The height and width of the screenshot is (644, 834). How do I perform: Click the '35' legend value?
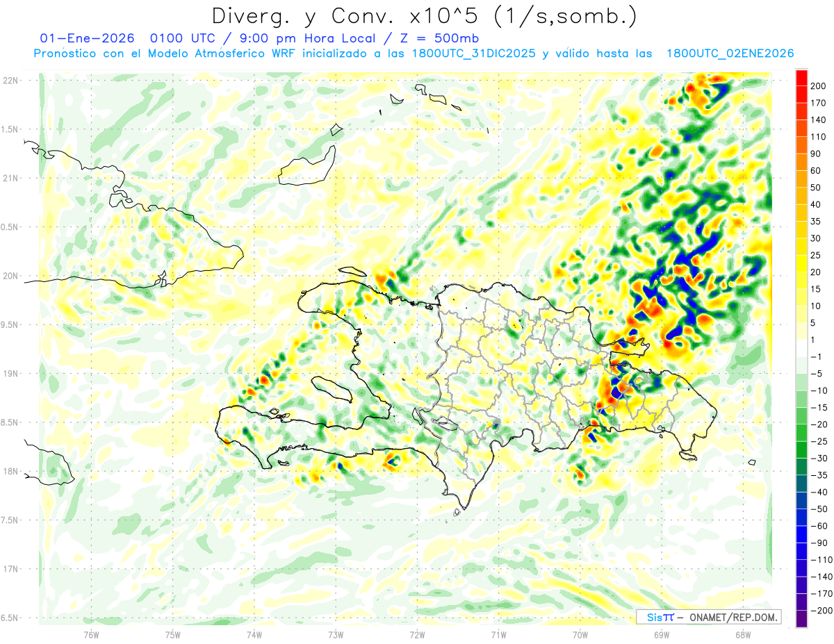pyautogui.click(x=816, y=222)
